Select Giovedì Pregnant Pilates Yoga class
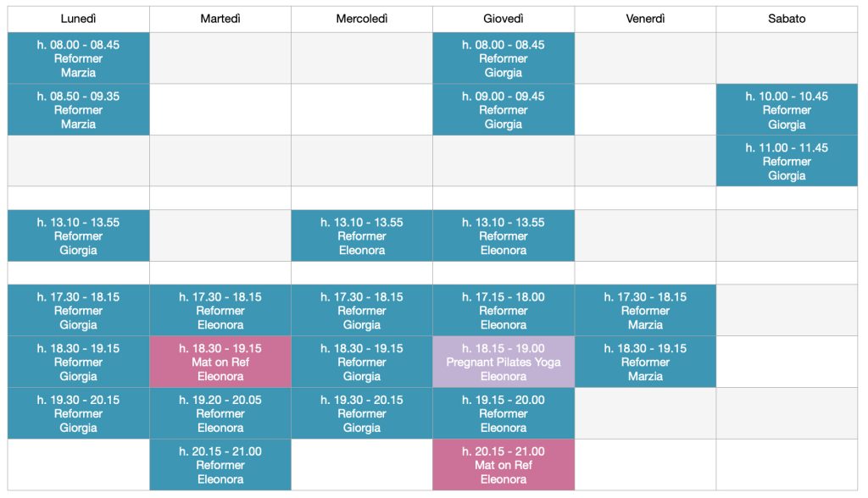 tap(504, 362)
